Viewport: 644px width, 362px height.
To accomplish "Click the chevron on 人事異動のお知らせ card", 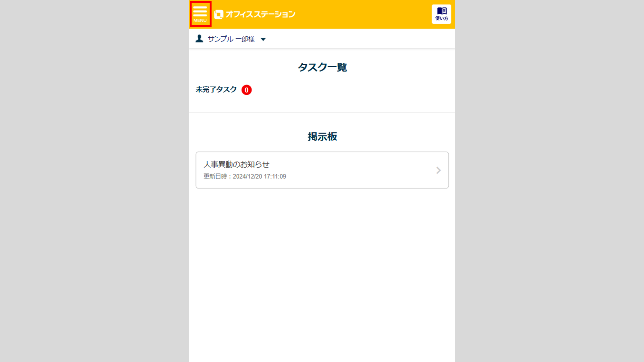I will point(438,170).
